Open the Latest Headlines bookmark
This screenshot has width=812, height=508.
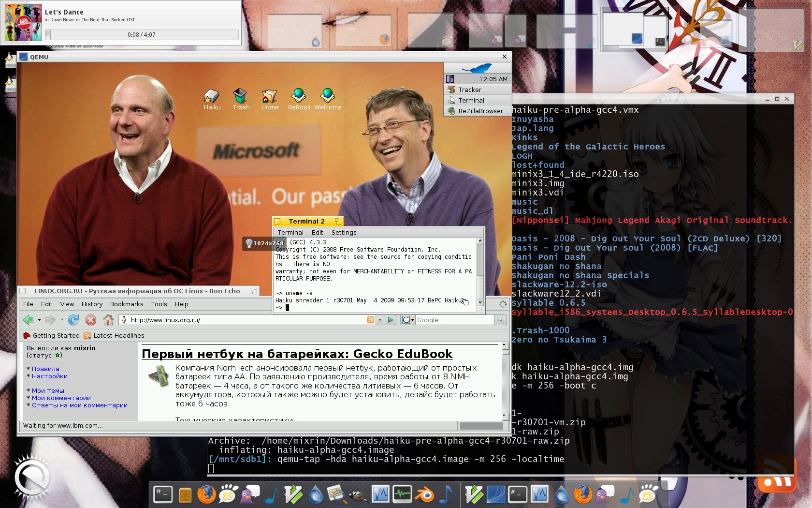[114, 336]
